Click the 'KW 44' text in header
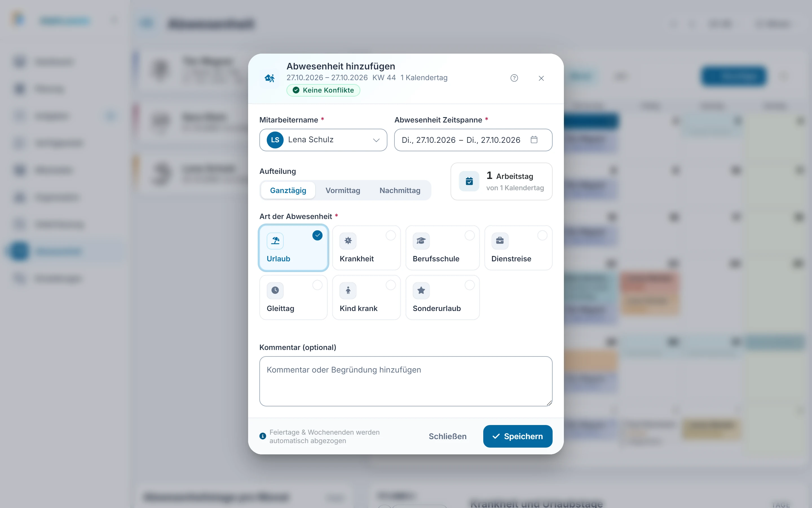Image resolution: width=812 pixels, height=508 pixels. click(x=384, y=78)
